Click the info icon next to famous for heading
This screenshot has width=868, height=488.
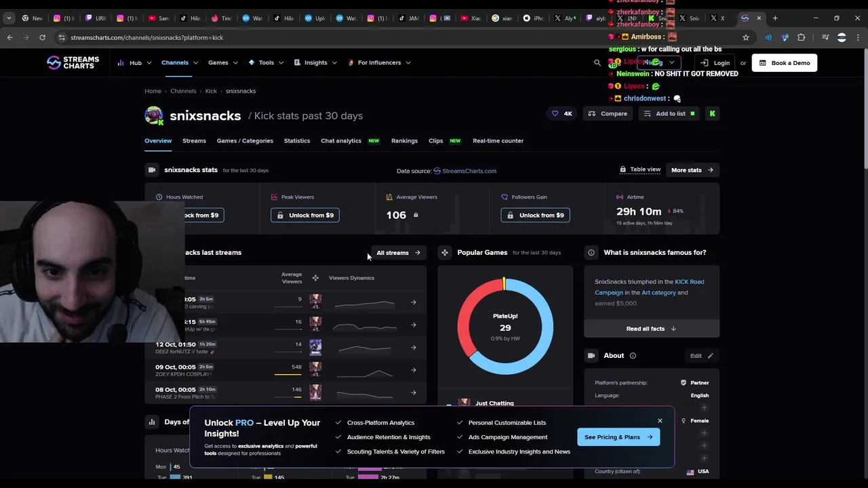coord(591,253)
